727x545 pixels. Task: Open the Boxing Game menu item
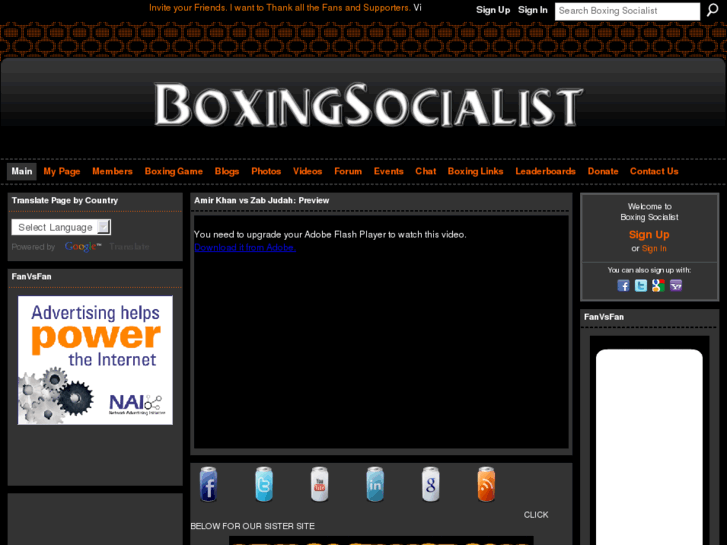coord(173,171)
